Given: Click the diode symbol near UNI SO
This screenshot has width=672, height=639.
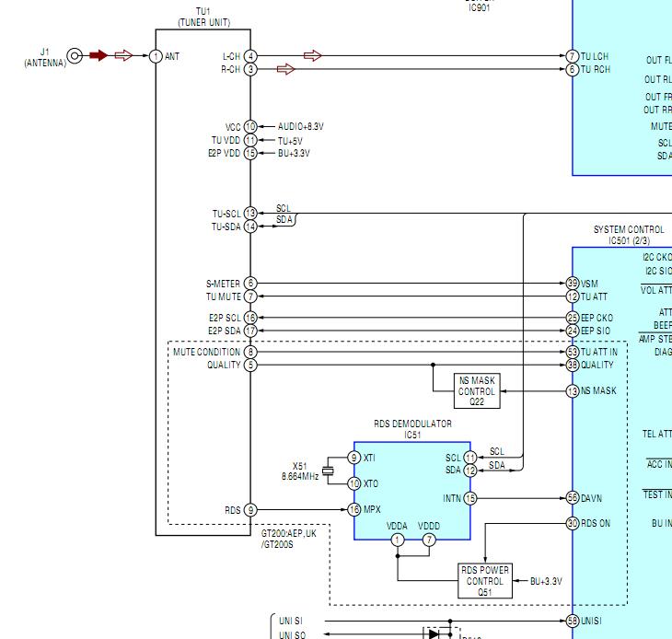Looking at the screenshot, I should 433,633.
